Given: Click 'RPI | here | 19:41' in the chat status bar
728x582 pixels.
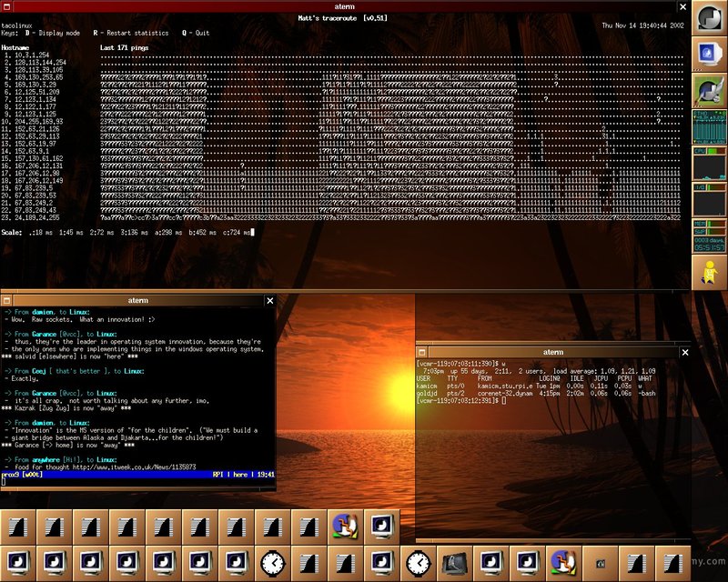Looking at the screenshot, I should click(x=243, y=475).
